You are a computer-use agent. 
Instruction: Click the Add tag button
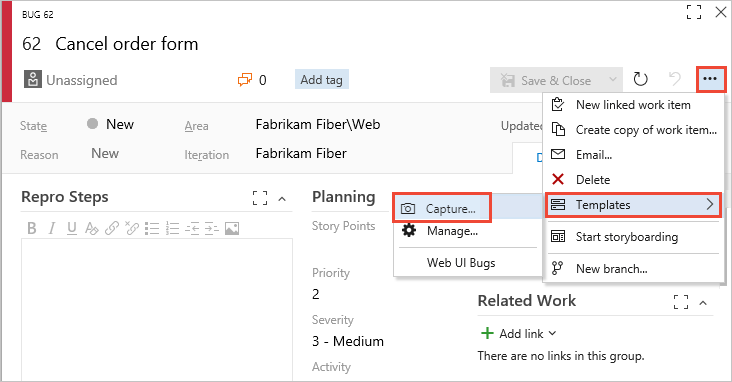tap(322, 79)
